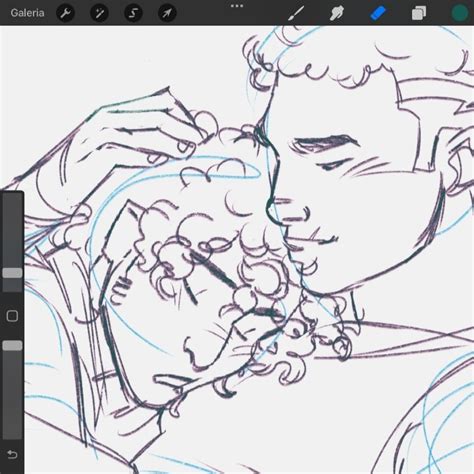
Task: Click the top of the brush size track
Action: coord(12,200)
